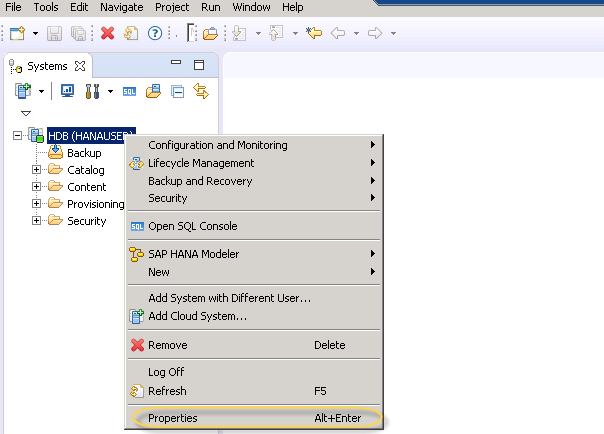Click the New wizard toolbar icon
Image resolution: width=604 pixels, height=434 pixels.
(17, 33)
